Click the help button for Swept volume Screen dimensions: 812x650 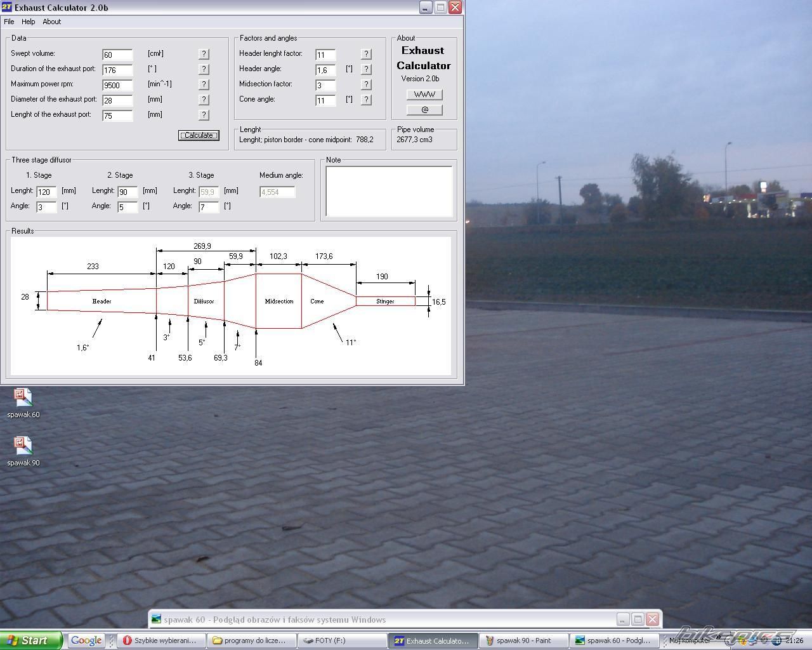click(204, 54)
